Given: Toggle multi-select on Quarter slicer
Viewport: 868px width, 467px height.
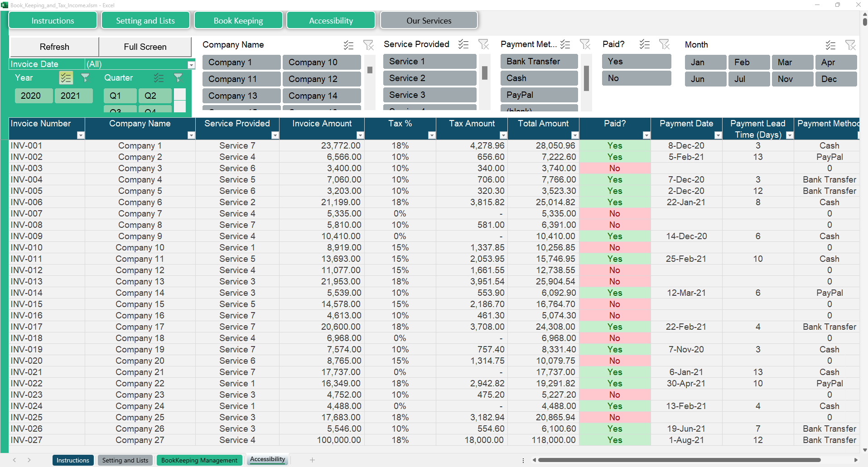Looking at the screenshot, I should click(159, 78).
